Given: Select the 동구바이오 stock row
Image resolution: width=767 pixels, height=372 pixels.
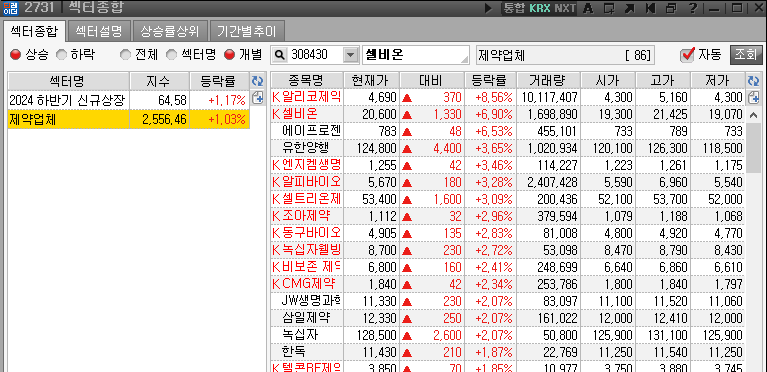Looking at the screenshot, I should click(x=508, y=233).
